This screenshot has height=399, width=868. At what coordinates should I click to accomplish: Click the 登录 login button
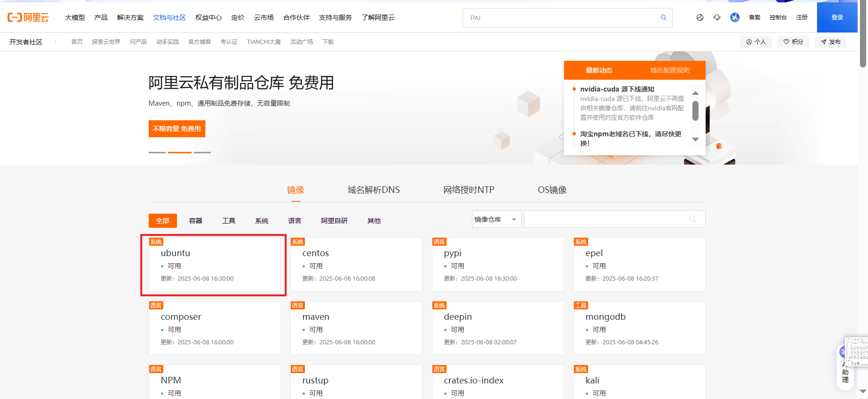click(837, 17)
